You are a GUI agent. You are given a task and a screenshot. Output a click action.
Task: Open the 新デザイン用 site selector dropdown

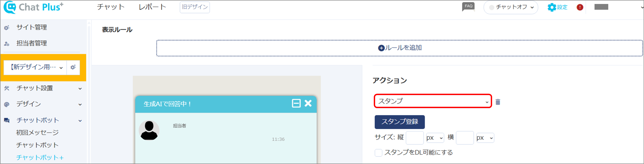tap(36, 67)
